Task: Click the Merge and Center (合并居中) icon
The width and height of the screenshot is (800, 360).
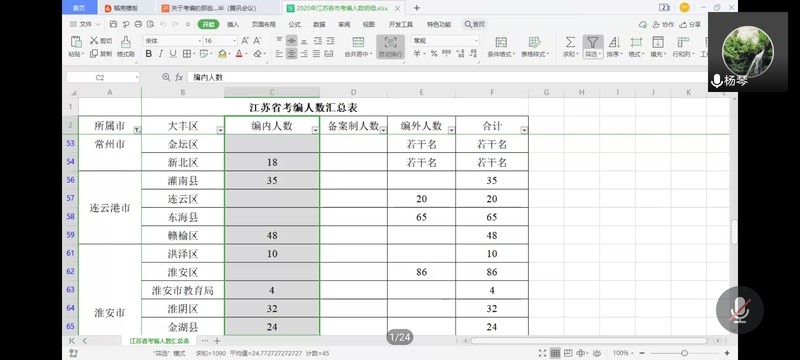Action: click(359, 42)
